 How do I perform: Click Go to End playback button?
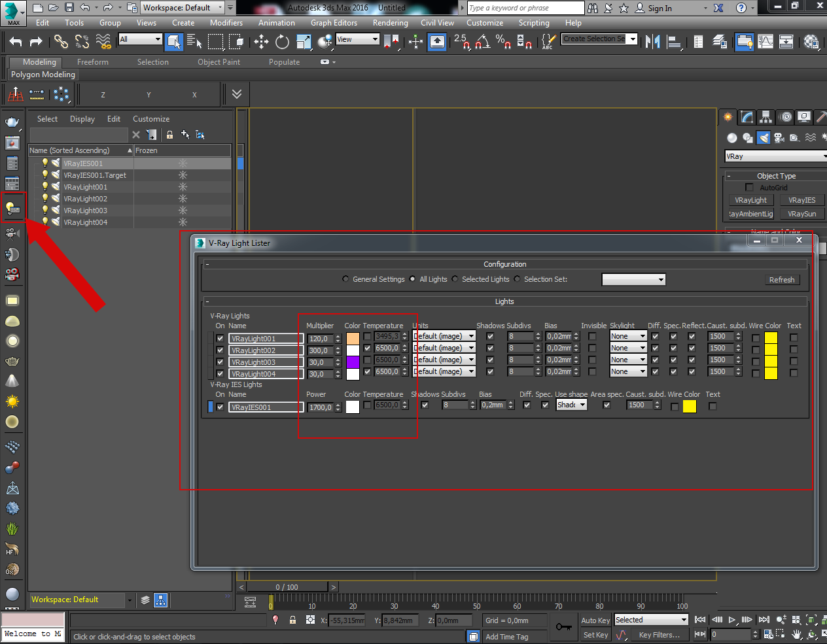click(764, 619)
